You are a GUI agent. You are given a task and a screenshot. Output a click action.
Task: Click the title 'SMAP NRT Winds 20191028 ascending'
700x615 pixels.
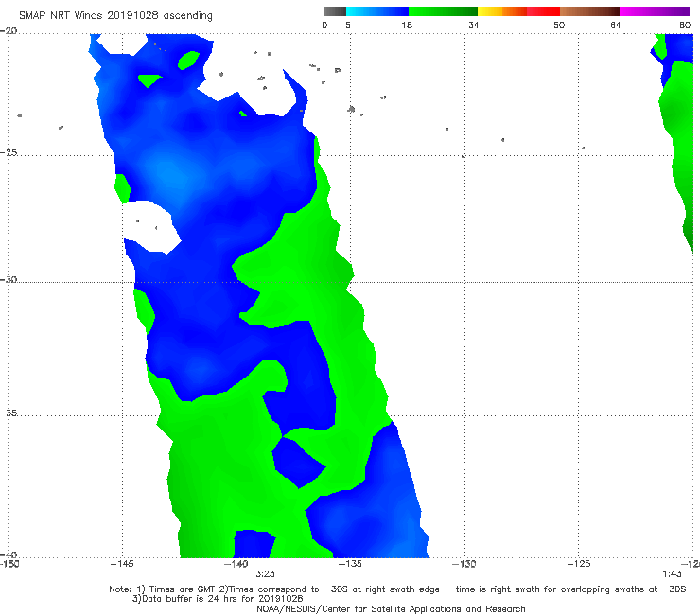pos(115,15)
